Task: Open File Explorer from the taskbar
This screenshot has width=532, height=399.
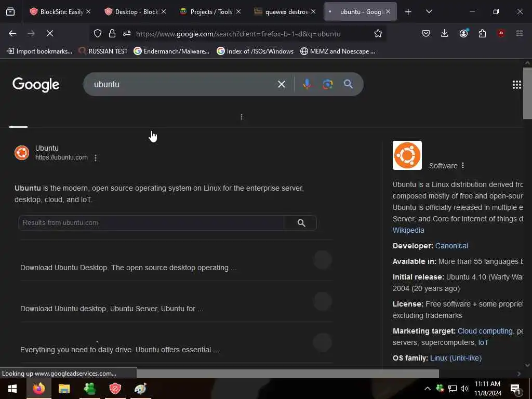Action: pos(64,389)
